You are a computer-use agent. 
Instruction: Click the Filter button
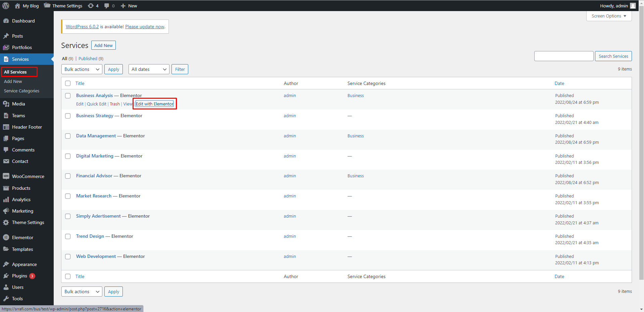(180, 69)
